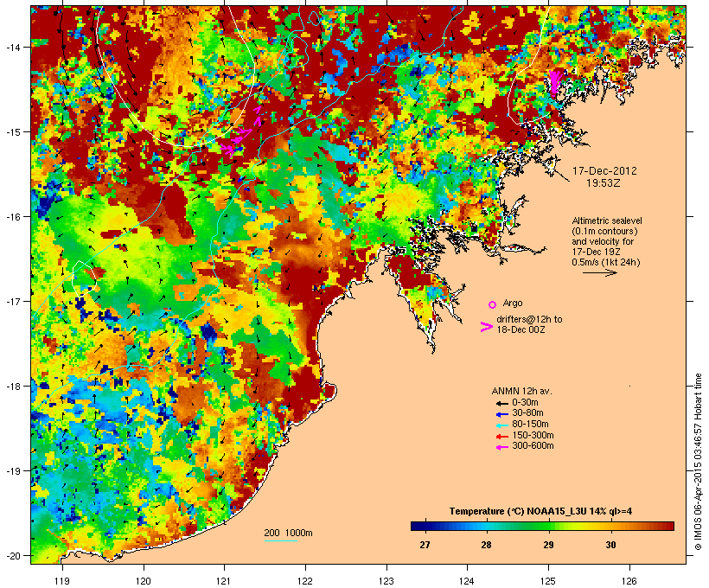Click the green middle of temperature colorbar
This screenshot has height=588, width=709.
click(x=543, y=526)
